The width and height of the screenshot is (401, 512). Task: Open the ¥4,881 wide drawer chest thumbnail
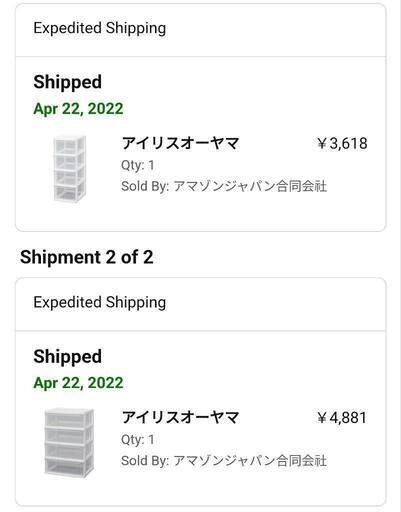click(x=69, y=443)
